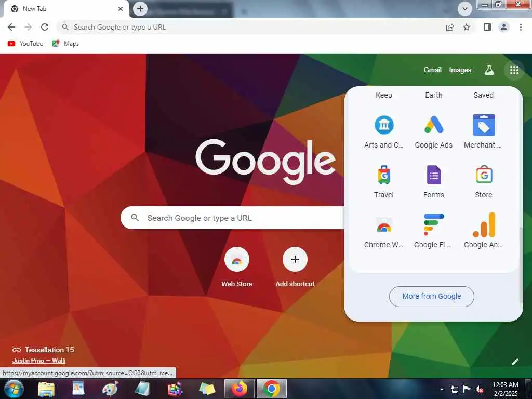Image resolution: width=532 pixels, height=399 pixels.
Task: Reload the current page
Action: 45,27
